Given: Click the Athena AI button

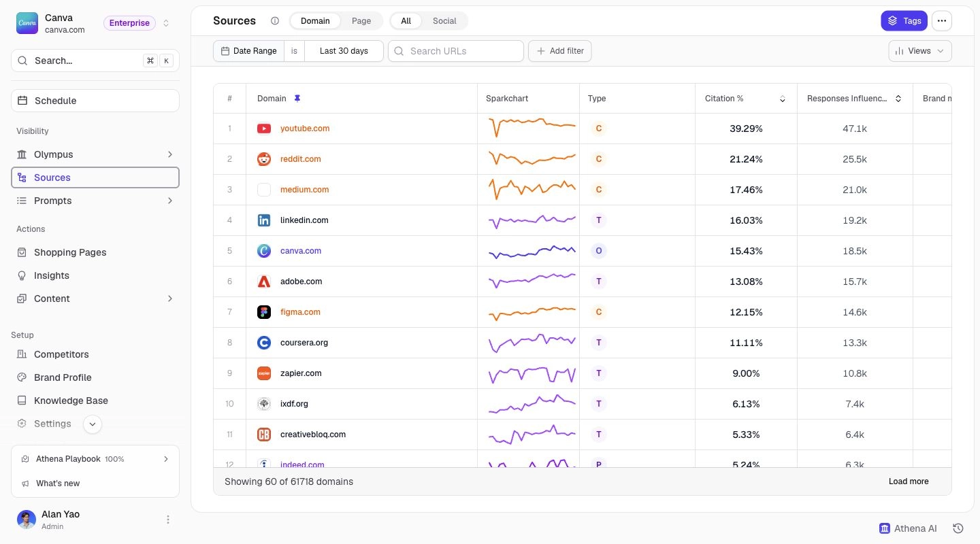Looking at the screenshot, I should click(x=908, y=528).
